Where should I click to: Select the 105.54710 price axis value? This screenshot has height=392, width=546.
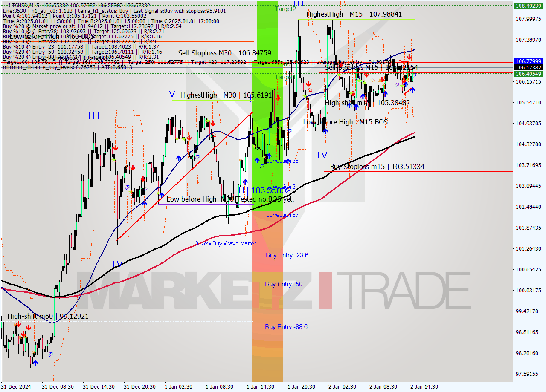point(528,102)
